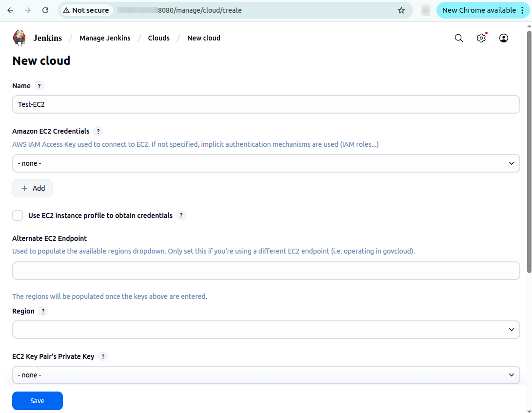
Task: Go to Manage Jenkins breadcrumb
Action: 105,38
